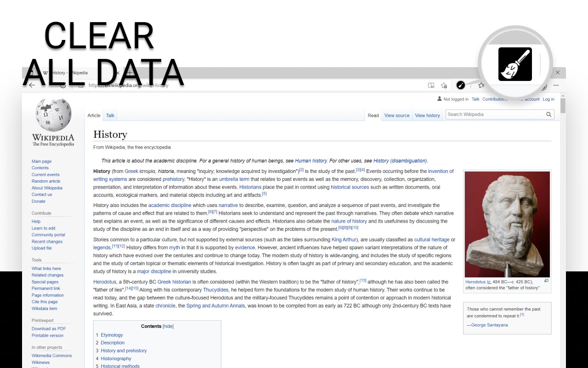The width and height of the screenshot is (588, 368).
Task: Click the nature of history link
Action: (349, 221)
